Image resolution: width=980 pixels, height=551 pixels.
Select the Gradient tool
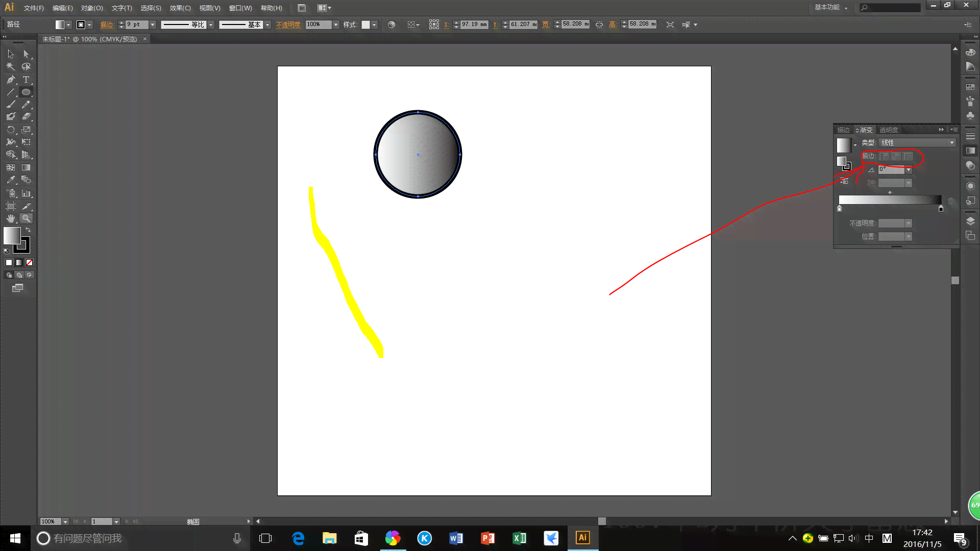tap(26, 167)
